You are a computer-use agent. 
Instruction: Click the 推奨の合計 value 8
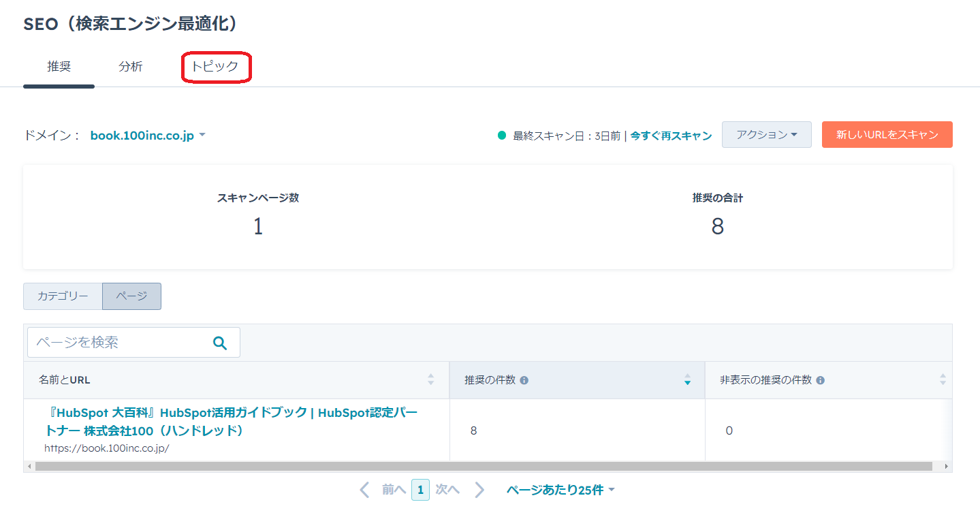click(717, 226)
